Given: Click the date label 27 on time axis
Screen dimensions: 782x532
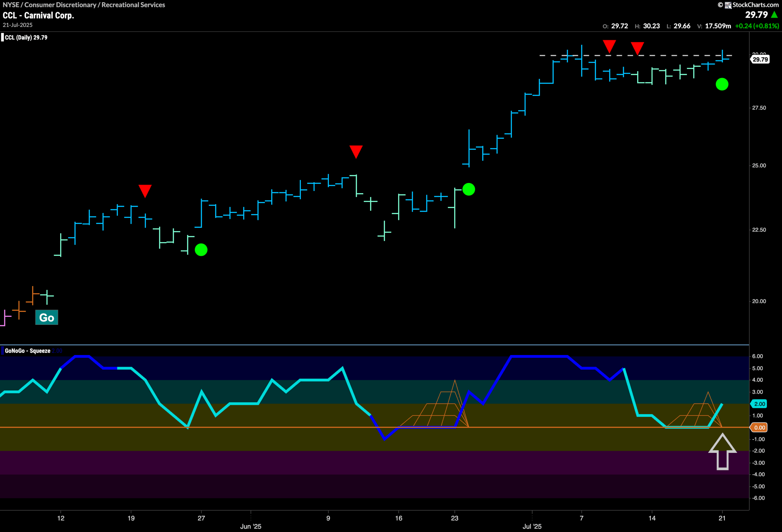Looking at the screenshot, I should 201,518.
